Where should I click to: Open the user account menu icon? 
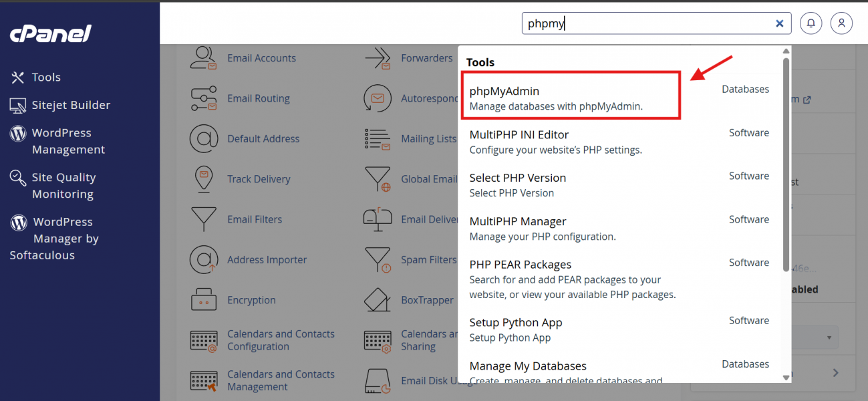[x=841, y=23]
